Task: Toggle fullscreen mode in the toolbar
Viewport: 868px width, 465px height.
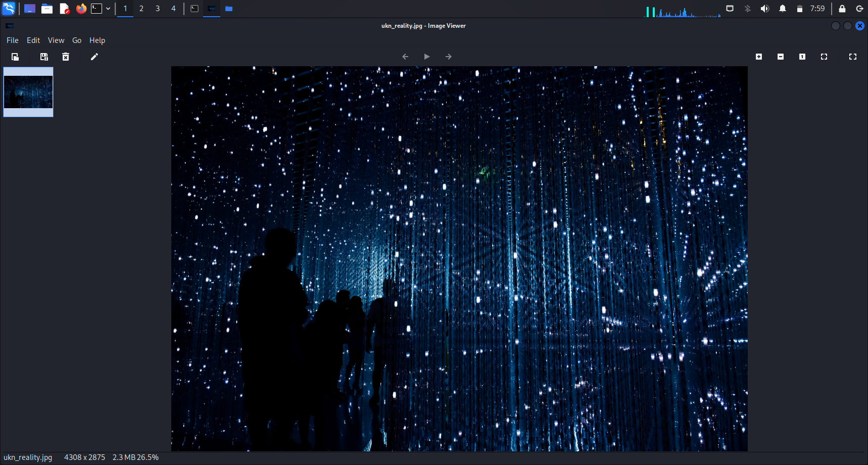Action: pos(853,57)
